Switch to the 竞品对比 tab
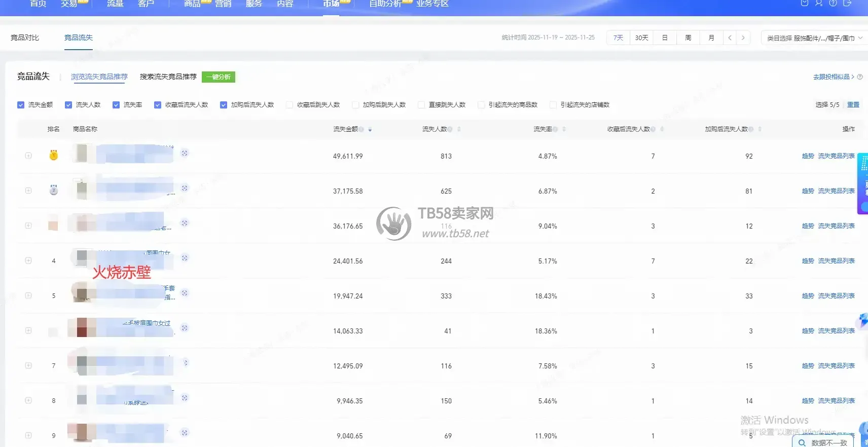 (25, 38)
